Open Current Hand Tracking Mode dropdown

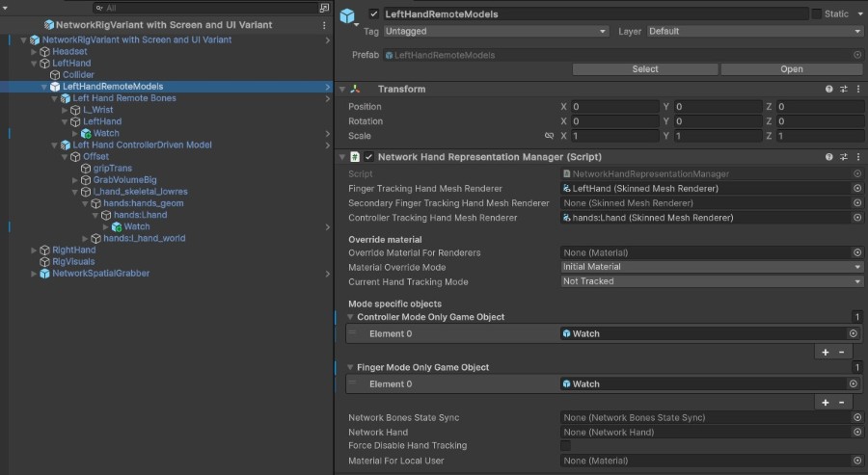point(712,281)
